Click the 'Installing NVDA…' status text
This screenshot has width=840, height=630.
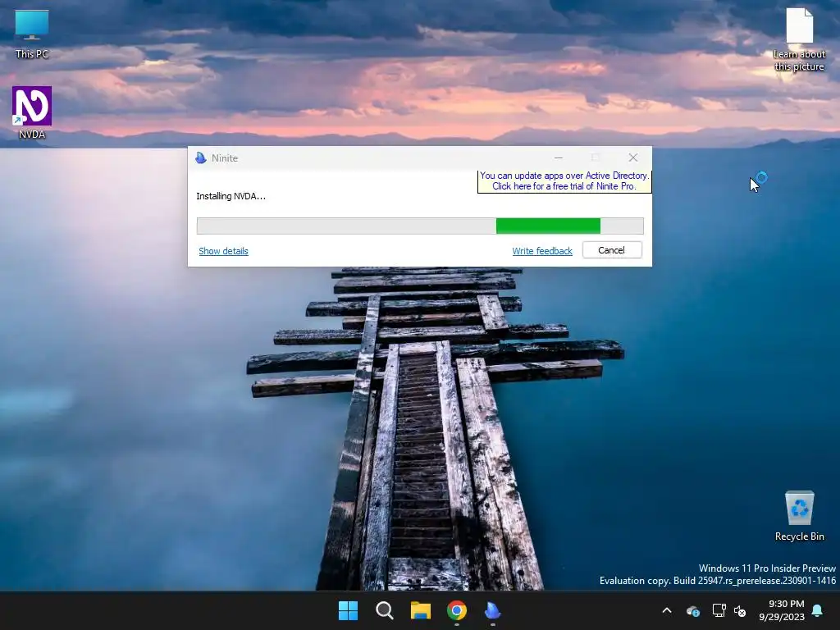pos(231,196)
